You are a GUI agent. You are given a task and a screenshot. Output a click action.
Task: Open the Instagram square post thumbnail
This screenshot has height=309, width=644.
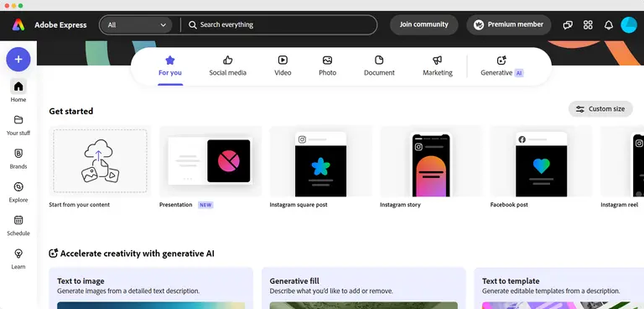pyautogui.click(x=321, y=161)
